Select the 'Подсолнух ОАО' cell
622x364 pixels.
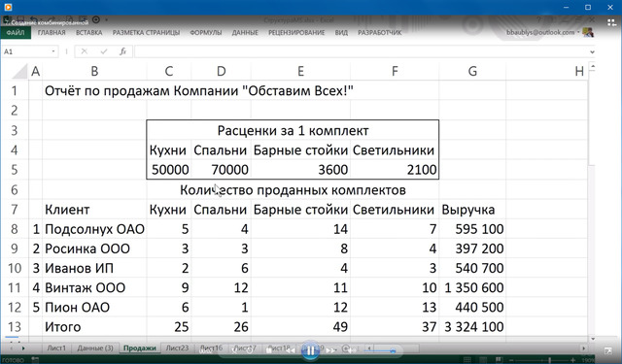click(94, 229)
